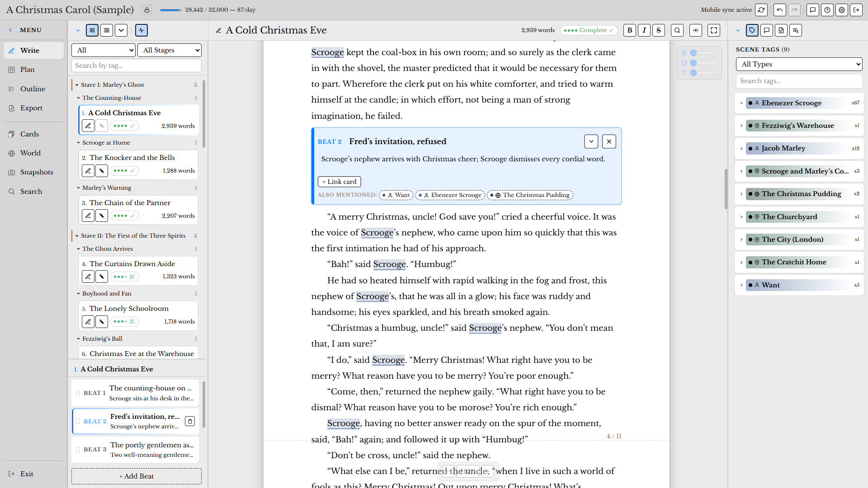
Task: Click edit icon on The Knocker and the Bells
Action: coord(88,171)
